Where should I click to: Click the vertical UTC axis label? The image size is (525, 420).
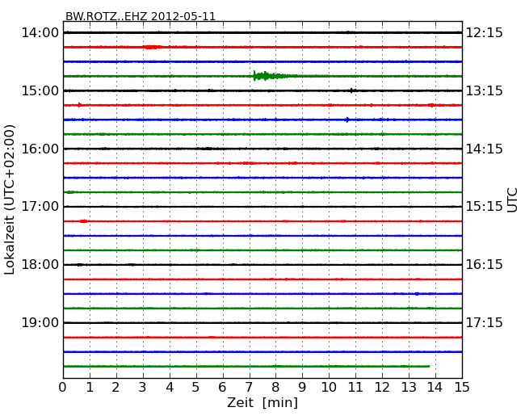coord(512,200)
